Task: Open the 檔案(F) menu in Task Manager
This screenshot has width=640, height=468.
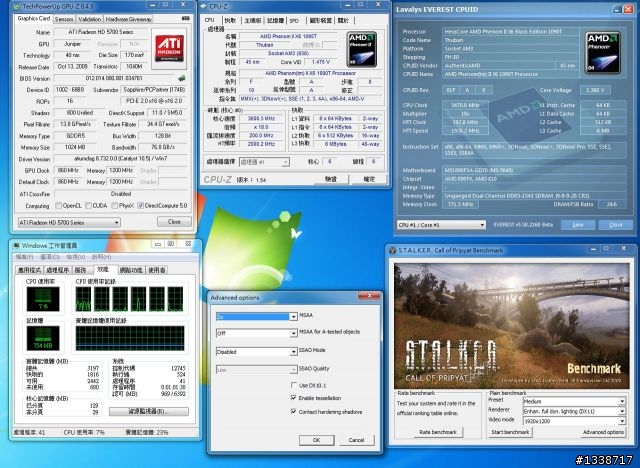Action: (24, 257)
